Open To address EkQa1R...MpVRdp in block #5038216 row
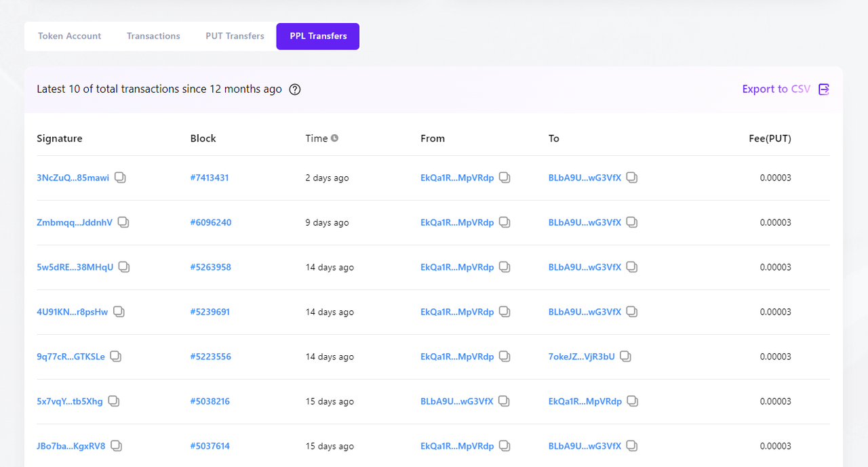This screenshot has height=467, width=868. 585,401
